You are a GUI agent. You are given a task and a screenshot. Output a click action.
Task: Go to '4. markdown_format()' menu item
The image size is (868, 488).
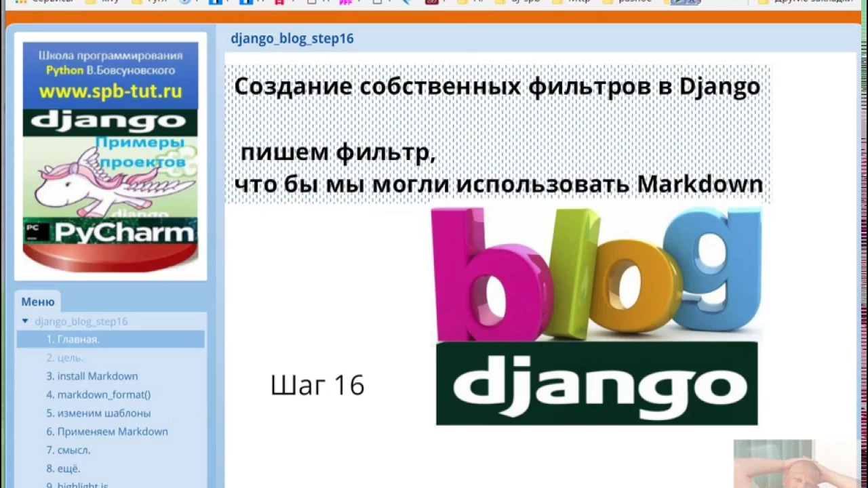[98, 394]
